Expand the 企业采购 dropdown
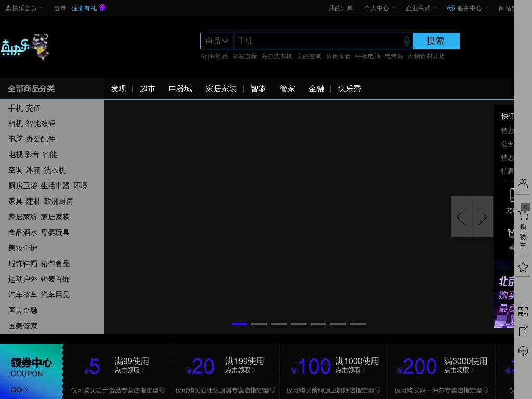This screenshot has width=532, height=399. click(x=421, y=8)
